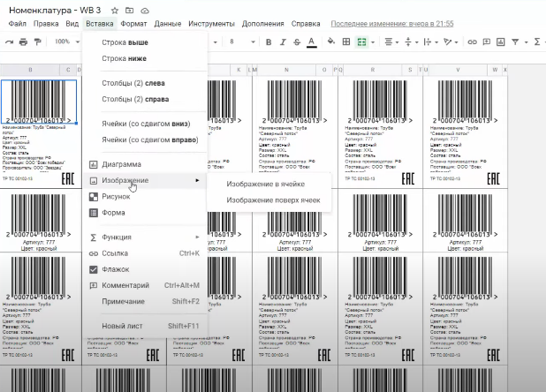Toggle italic formatting
Image resolution: width=546 pixels, height=392 pixels.
[x=283, y=42]
